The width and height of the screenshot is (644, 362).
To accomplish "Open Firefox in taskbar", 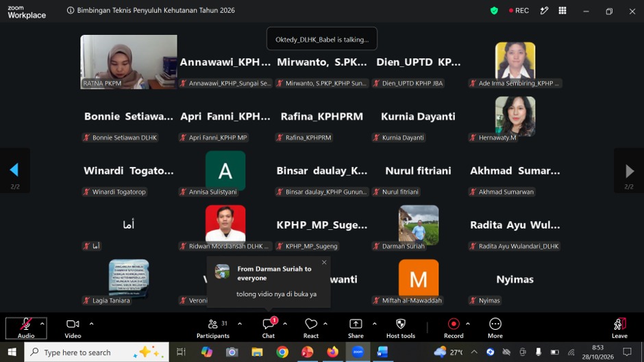I will 332,352.
